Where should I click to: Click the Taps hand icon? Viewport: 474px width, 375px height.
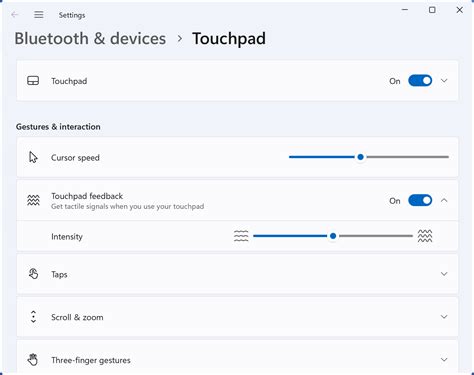(x=33, y=274)
